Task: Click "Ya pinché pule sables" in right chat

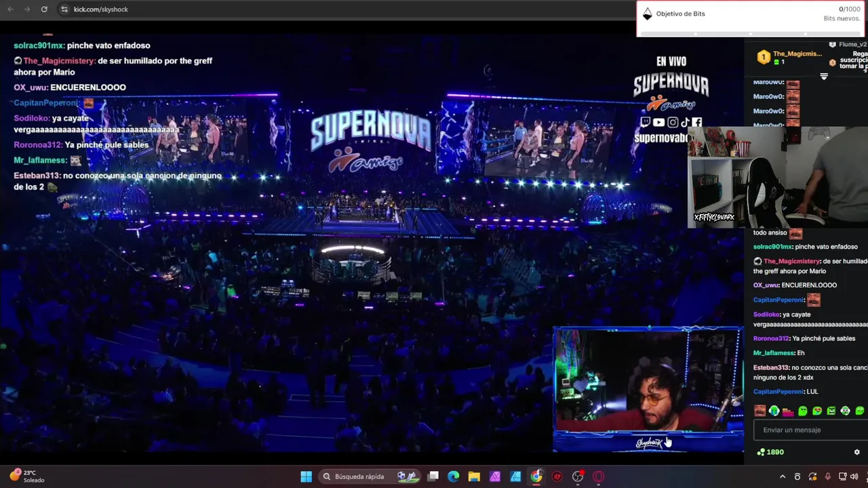Action: [824, 338]
